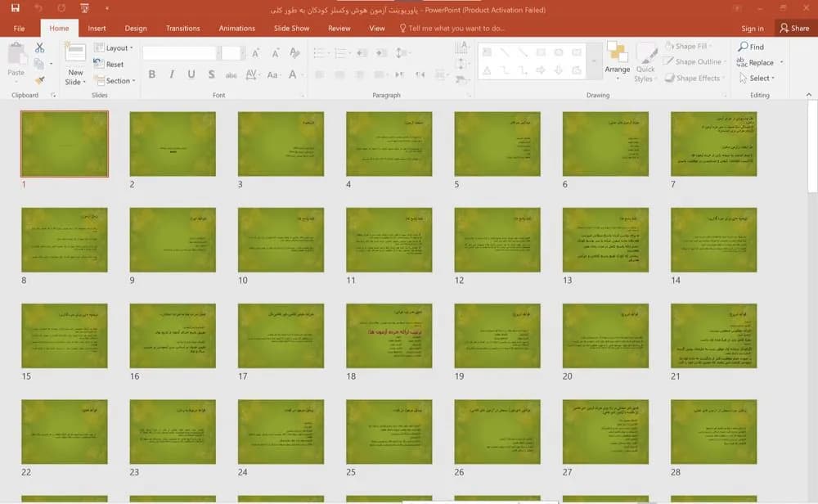Click the Sign in link
Image resolution: width=818 pixels, height=504 pixels.
tap(753, 28)
